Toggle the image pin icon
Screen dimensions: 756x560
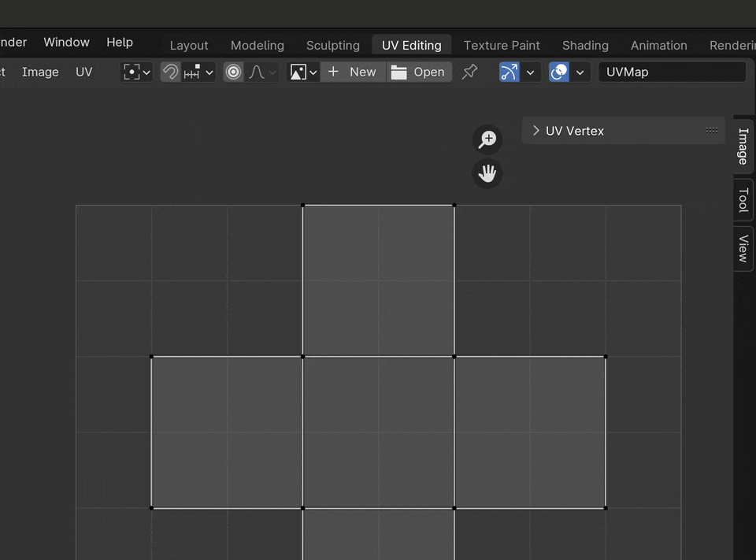coord(469,72)
